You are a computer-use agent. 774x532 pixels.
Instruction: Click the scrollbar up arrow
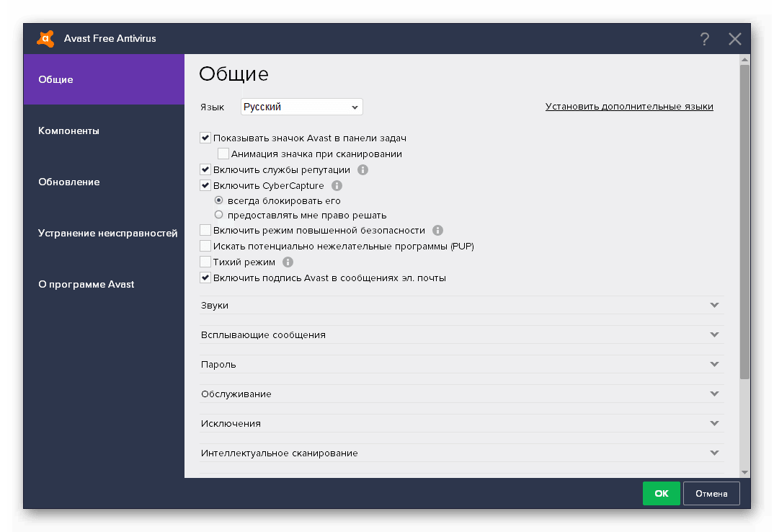(x=745, y=59)
